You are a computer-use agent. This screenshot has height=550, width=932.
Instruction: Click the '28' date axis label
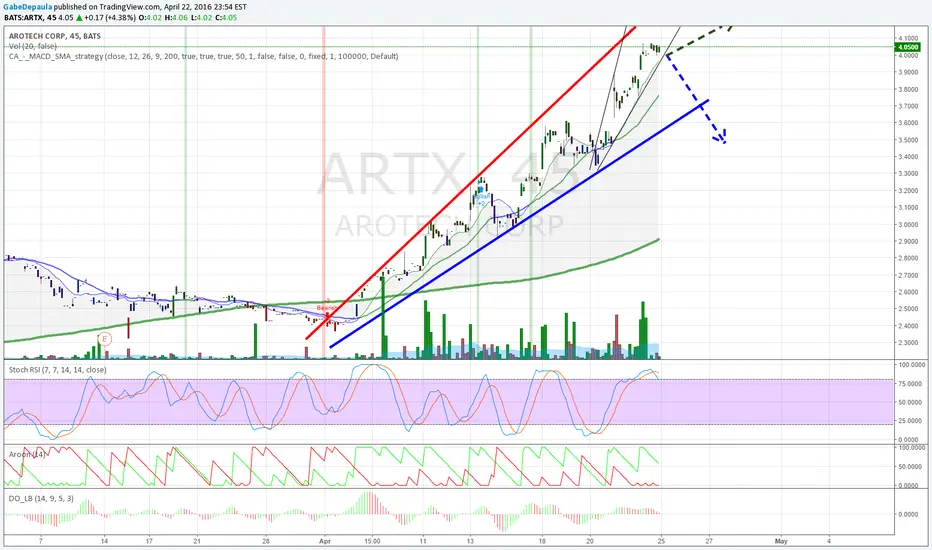pos(266,542)
